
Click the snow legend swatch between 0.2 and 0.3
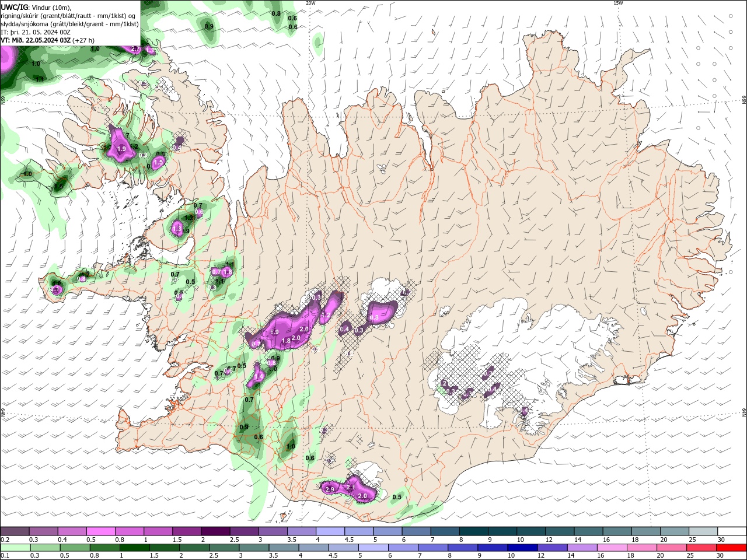(x=15, y=531)
